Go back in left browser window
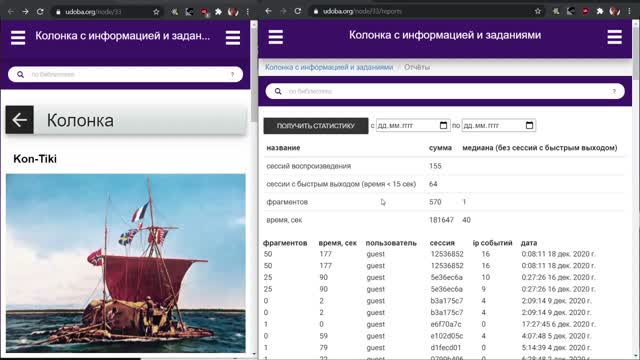Viewport: 640px width, 360px height. click(11, 12)
